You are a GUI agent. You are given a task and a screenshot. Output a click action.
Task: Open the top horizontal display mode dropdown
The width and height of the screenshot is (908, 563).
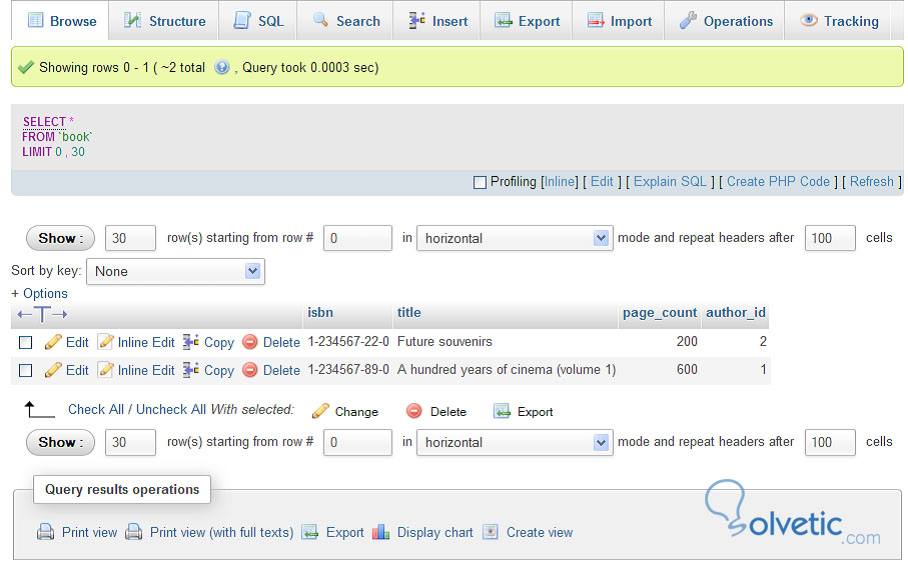click(514, 238)
